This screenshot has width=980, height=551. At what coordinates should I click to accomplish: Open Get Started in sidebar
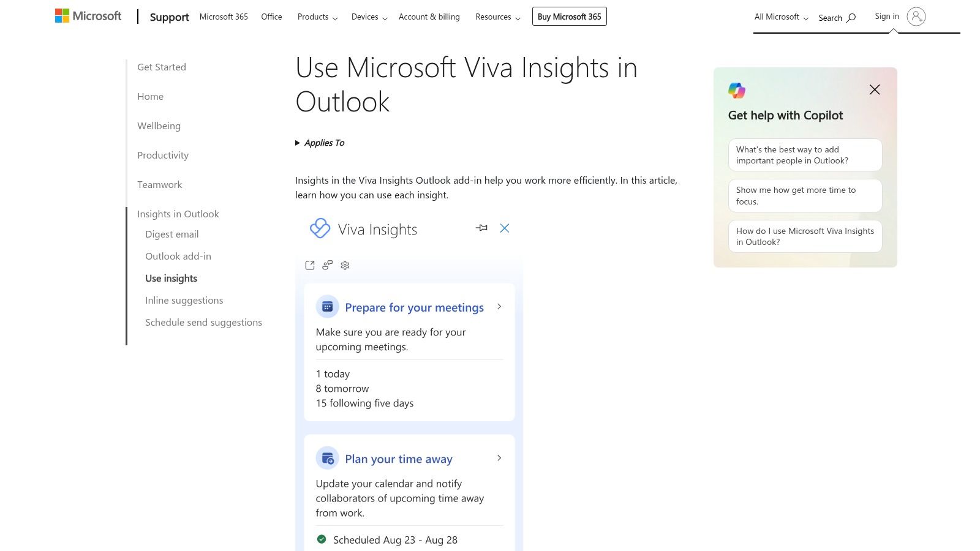[162, 67]
